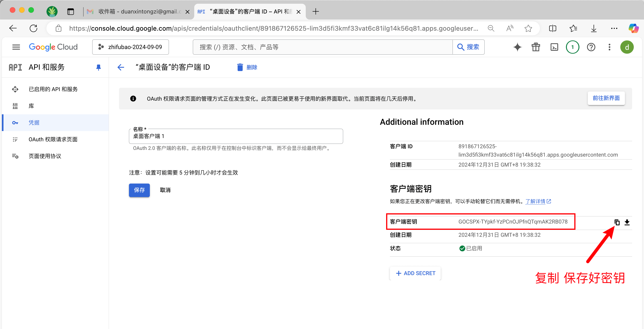Open the 了解详情 link
This screenshot has height=329, width=644.
point(535,201)
